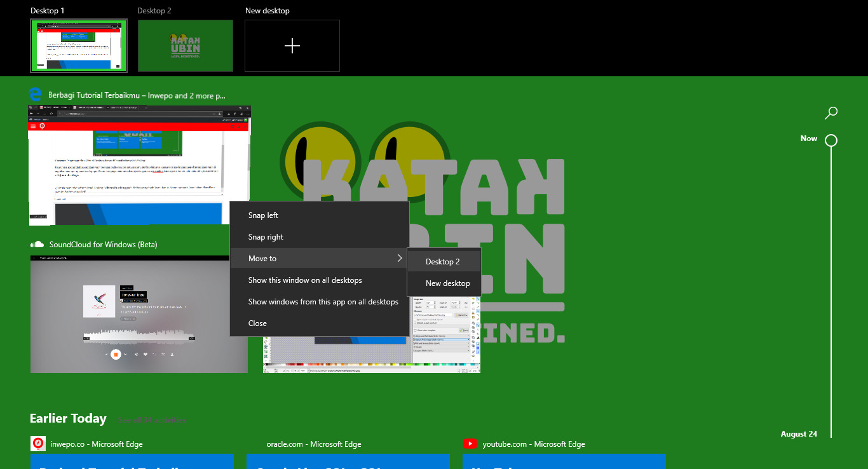
Task: Switch to the Desktop 1 thumbnail
Action: [79, 46]
